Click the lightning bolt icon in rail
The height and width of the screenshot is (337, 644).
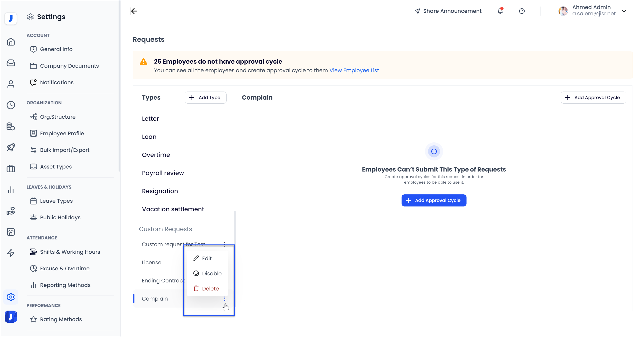pyautogui.click(x=11, y=253)
